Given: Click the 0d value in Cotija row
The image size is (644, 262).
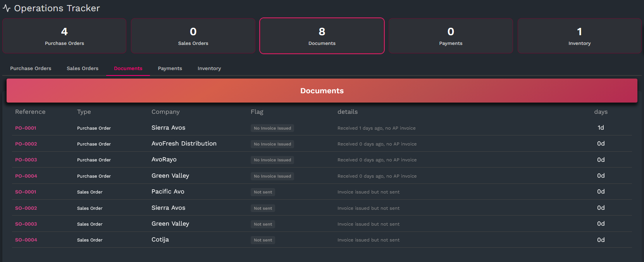Looking at the screenshot, I should 601,240.
